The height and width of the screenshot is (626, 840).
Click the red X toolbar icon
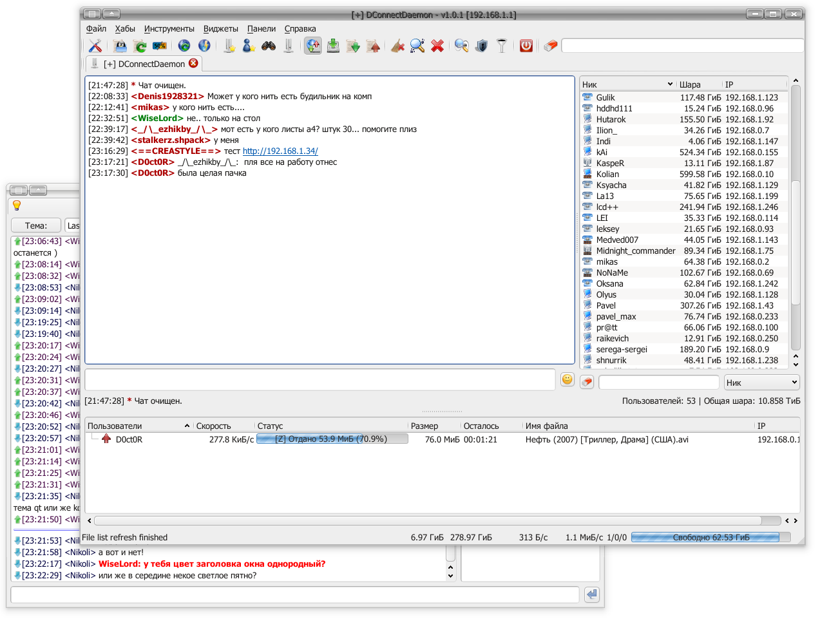coord(437,46)
